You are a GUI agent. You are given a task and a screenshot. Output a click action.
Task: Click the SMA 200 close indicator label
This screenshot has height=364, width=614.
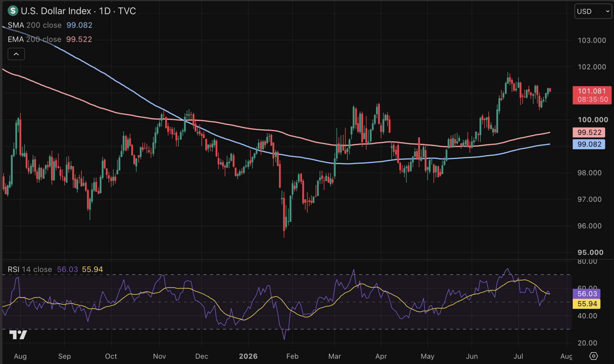pyautogui.click(x=35, y=25)
